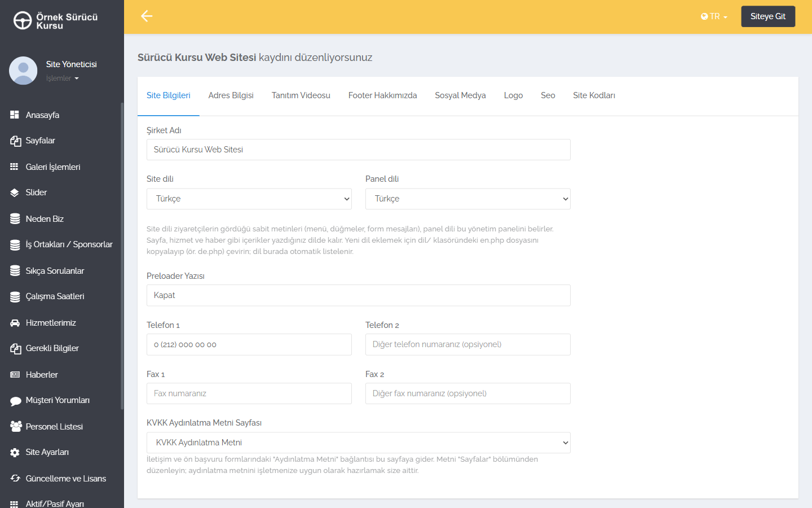This screenshot has height=508, width=812.
Task: Focus the Telefon 2 input field
Action: pyautogui.click(x=468, y=344)
